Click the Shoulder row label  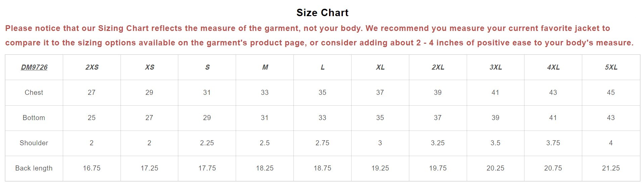click(34, 143)
